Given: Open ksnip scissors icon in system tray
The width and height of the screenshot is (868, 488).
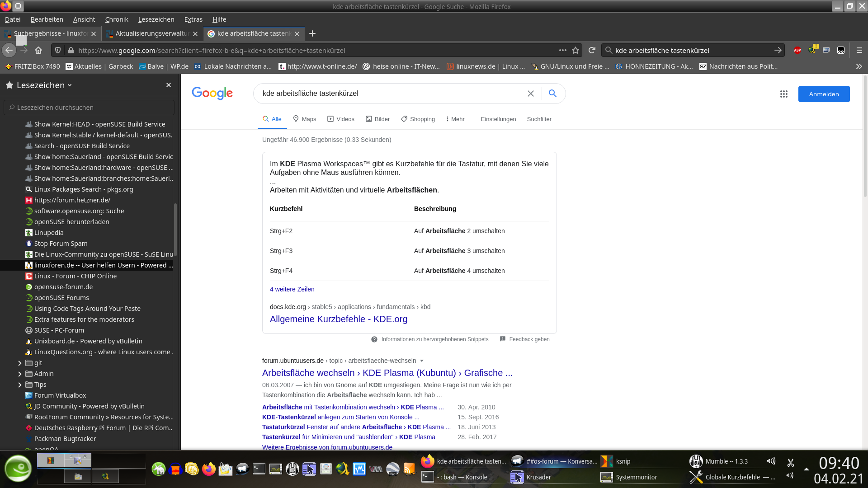Looking at the screenshot, I should coord(791,463).
